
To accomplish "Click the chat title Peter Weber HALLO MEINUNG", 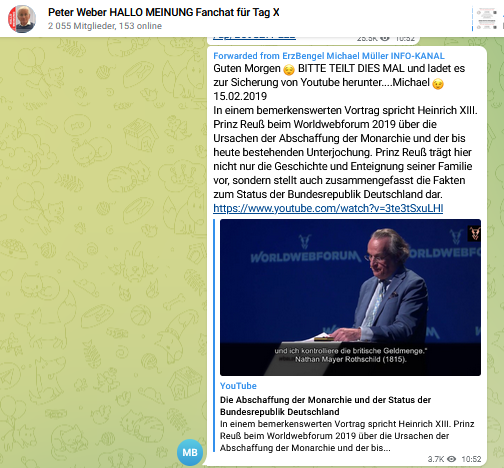I will tap(163, 12).
